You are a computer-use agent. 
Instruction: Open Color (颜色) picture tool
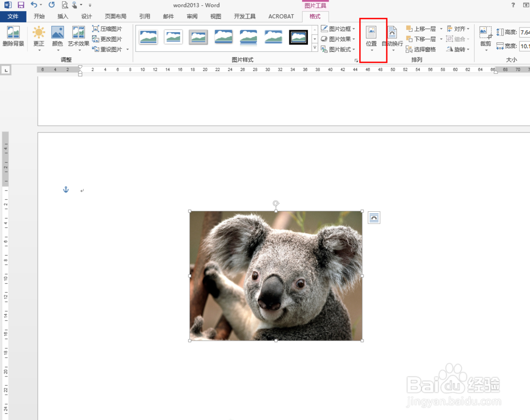[x=57, y=39]
